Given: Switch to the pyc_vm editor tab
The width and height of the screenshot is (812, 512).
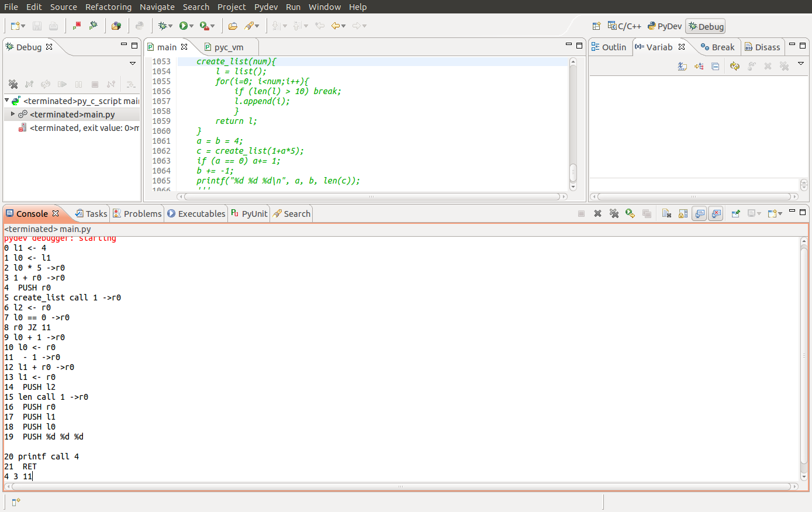Looking at the screenshot, I should tap(228, 47).
